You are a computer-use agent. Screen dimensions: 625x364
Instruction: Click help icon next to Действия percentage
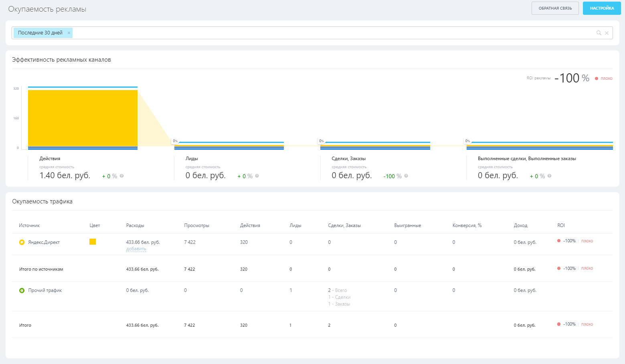121,176
